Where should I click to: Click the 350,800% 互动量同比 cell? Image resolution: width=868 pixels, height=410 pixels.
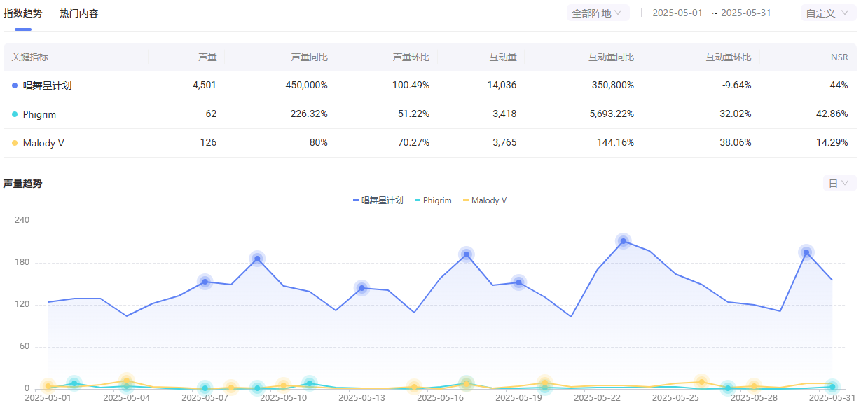tap(613, 85)
